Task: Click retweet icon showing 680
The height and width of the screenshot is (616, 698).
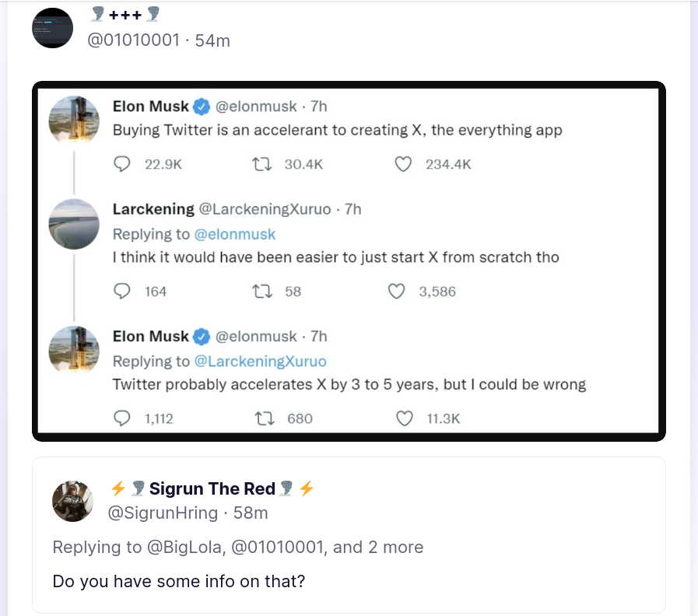Action: pyautogui.click(x=264, y=418)
